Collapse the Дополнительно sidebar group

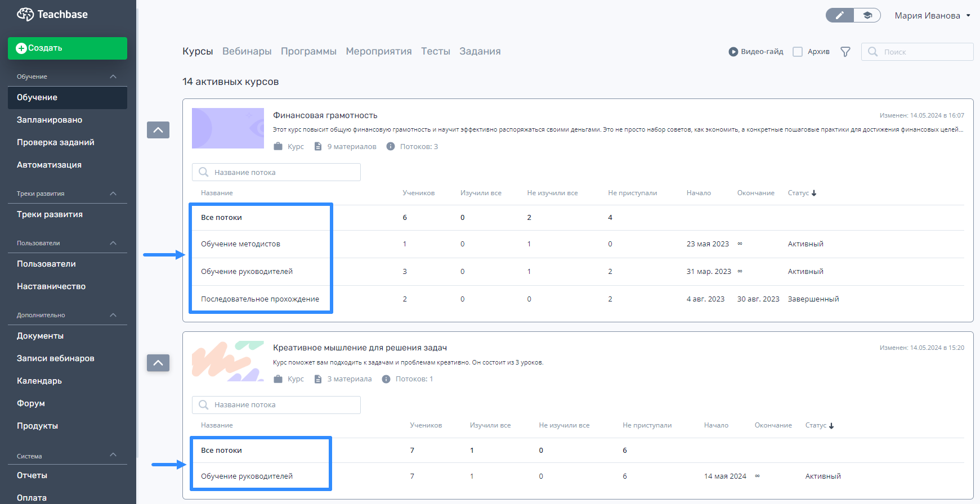click(x=113, y=315)
